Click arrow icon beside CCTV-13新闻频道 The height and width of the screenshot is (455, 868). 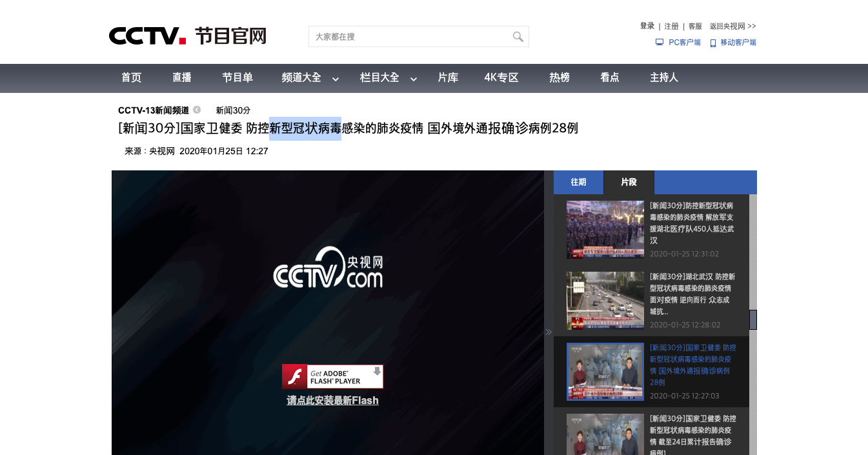197,110
